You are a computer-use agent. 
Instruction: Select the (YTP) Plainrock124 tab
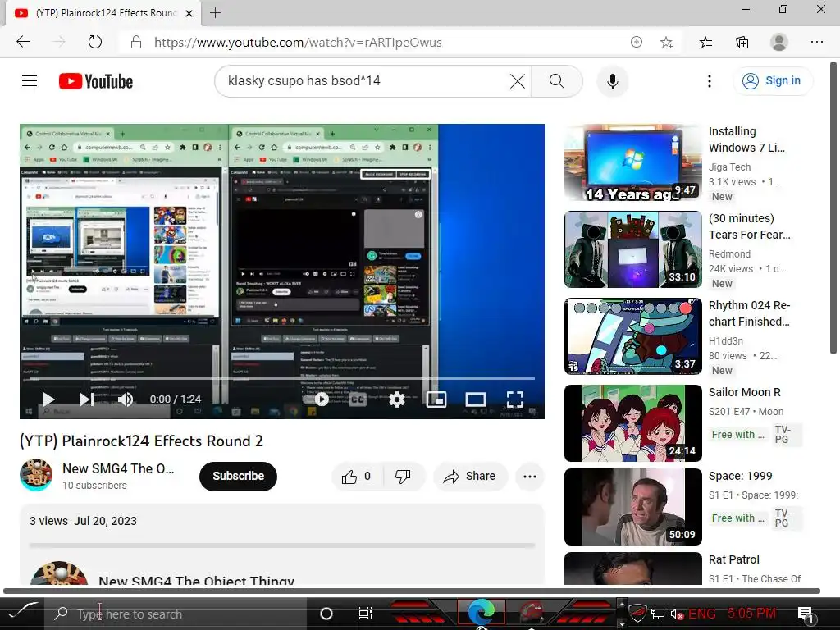(x=104, y=13)
